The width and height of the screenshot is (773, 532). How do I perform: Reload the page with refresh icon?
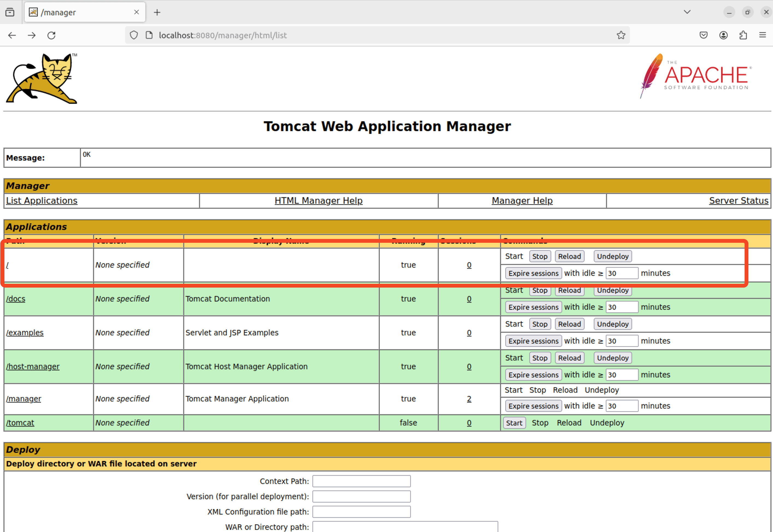(x=51, y=35)
